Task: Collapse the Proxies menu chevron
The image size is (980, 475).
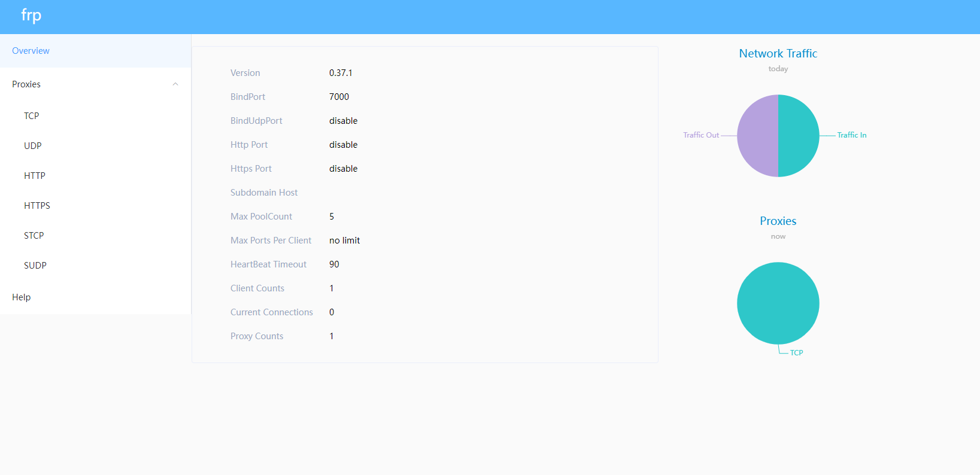Action: [175, 84]
